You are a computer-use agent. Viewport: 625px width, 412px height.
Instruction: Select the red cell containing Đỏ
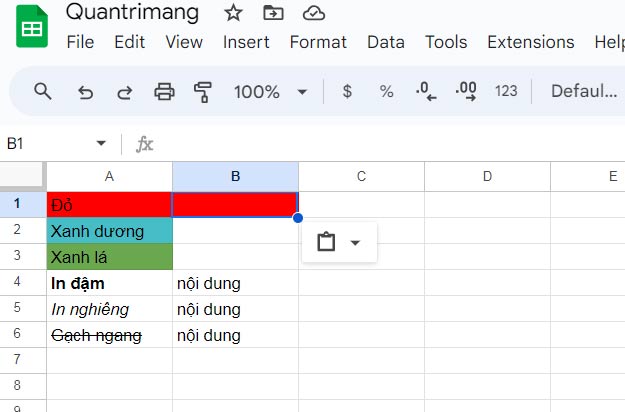coord(109,205)
